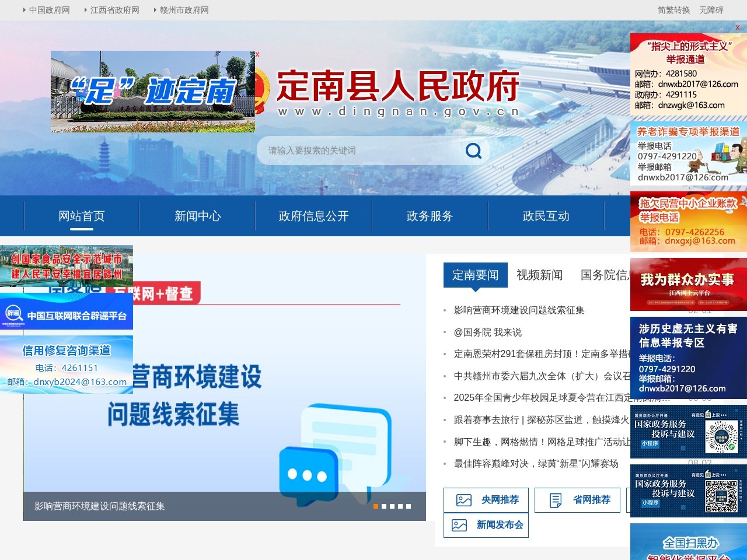Screen dimensions: 747x560
Task: Open the 政务服务 navigation menu
Action: [x=429, y=216]
